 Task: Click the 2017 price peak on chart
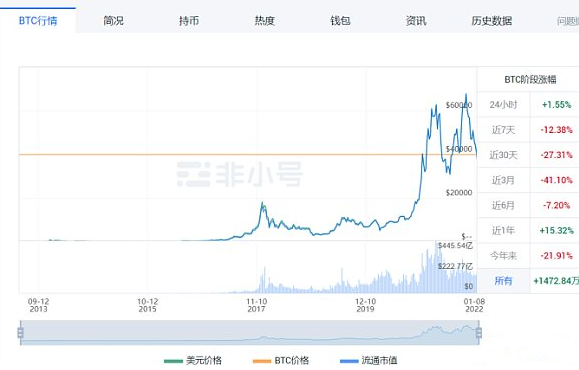pos(263,203)
